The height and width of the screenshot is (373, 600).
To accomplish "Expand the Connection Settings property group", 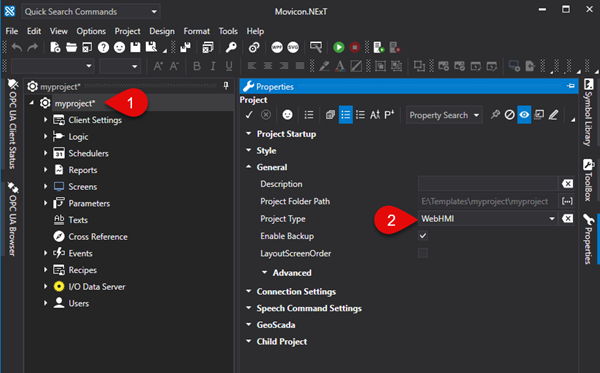I will (x=249, y=291).
